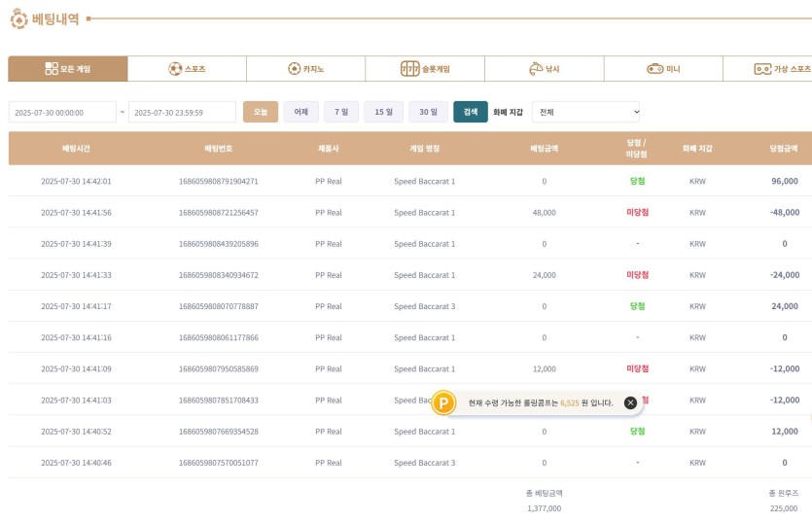Click the fishing icon for 낚시

click(x=535, y=69)
